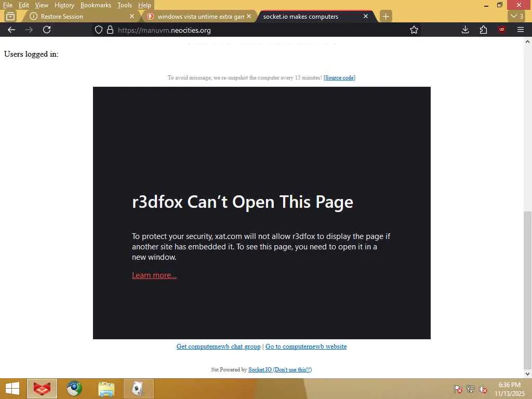View site security padlock info
The width and height of the screenshot is (532, 399).
[x=110, y=30]
